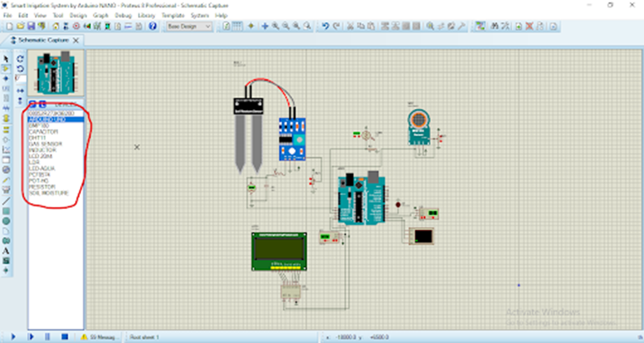Click the search binoculars icon
Viewport: 644px width, 343px height.
click(x=495, y=26)
